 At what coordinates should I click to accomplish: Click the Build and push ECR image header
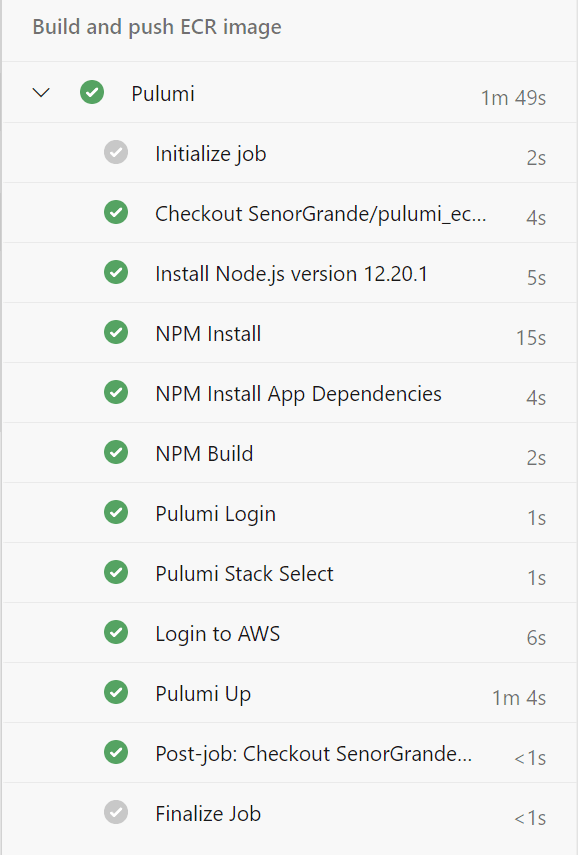(x=157, y=27)
